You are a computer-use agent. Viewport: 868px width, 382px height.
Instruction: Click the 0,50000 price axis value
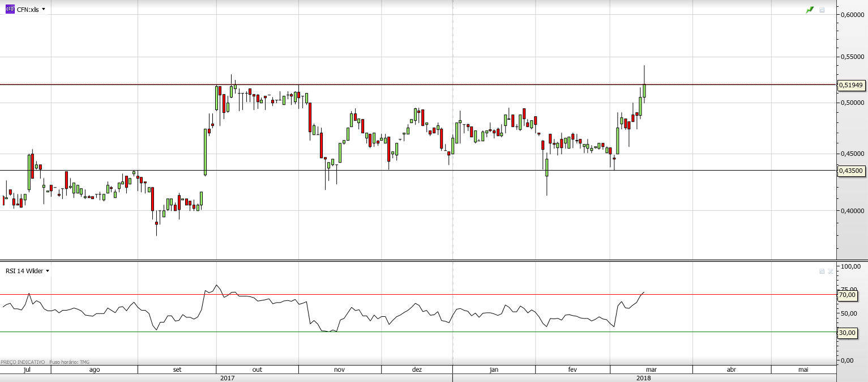coord(852,103)
